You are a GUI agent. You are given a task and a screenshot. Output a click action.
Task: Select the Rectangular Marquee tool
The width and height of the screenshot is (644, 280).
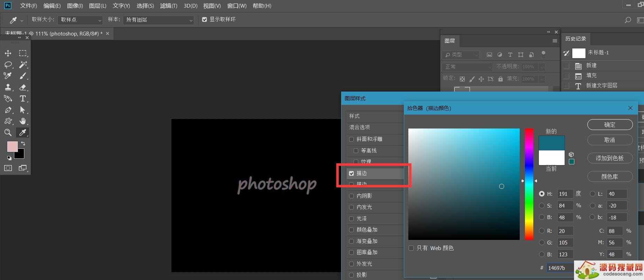point(23,53)
